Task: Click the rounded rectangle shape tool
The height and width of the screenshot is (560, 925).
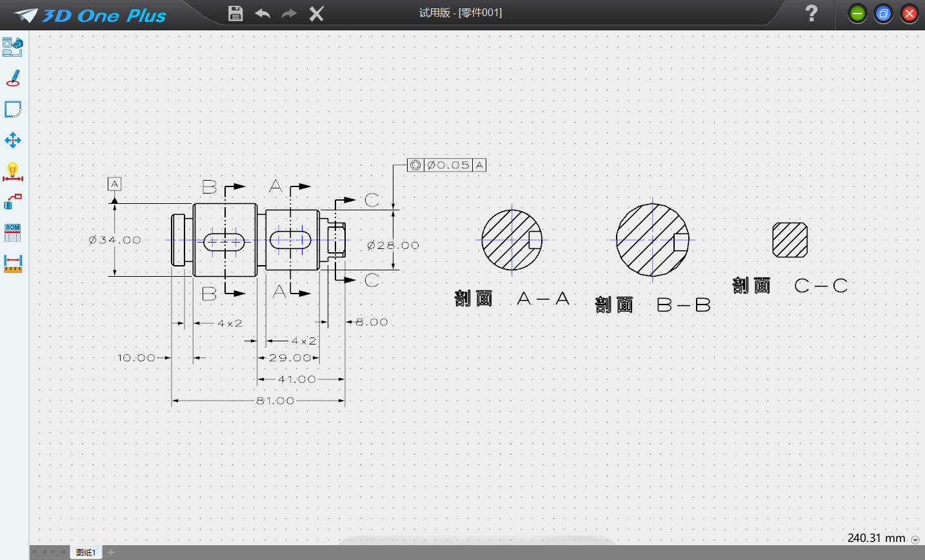Action: pos(13,109)
